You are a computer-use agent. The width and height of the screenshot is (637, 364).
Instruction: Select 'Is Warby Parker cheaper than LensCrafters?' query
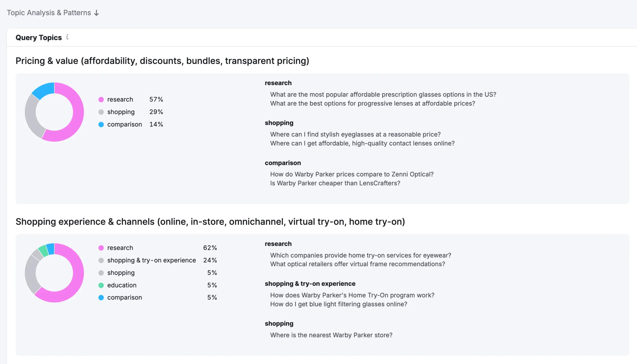tap(335, 183)
